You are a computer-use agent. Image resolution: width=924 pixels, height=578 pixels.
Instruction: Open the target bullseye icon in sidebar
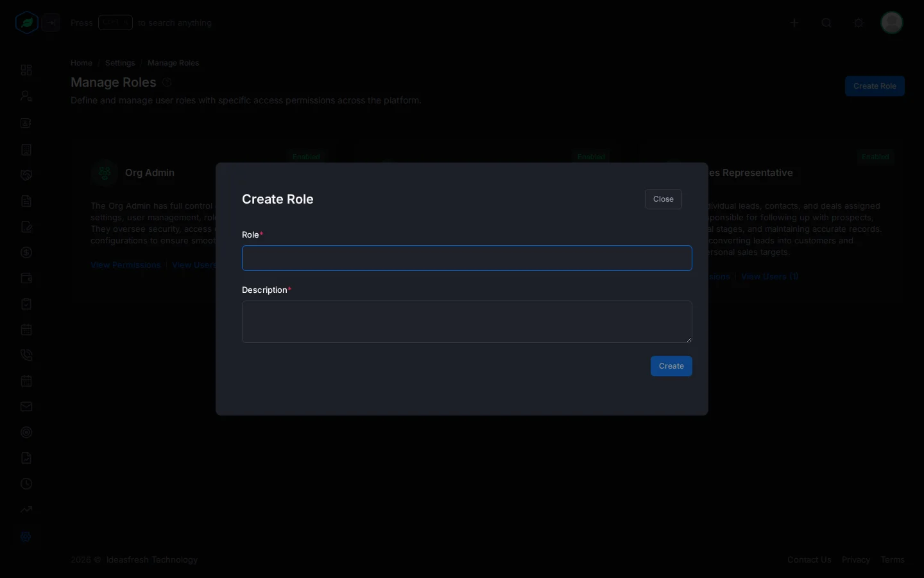tap(26, 432)
